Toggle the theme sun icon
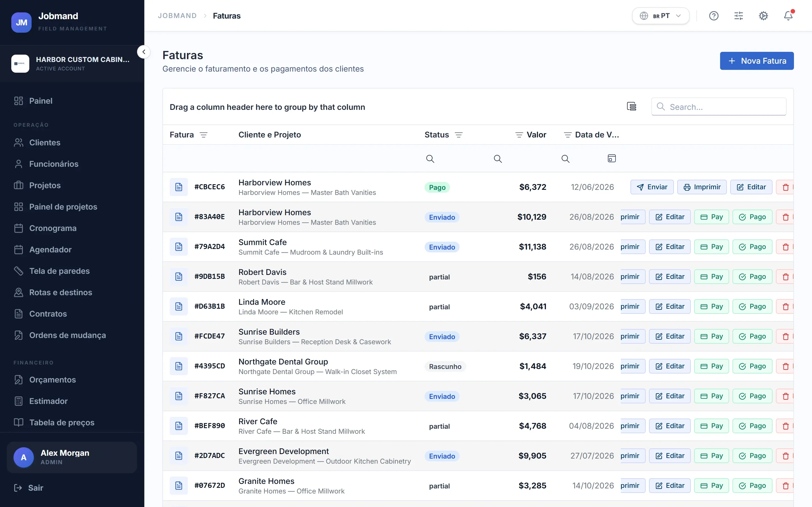812x507 pixels. click(763, 16)
